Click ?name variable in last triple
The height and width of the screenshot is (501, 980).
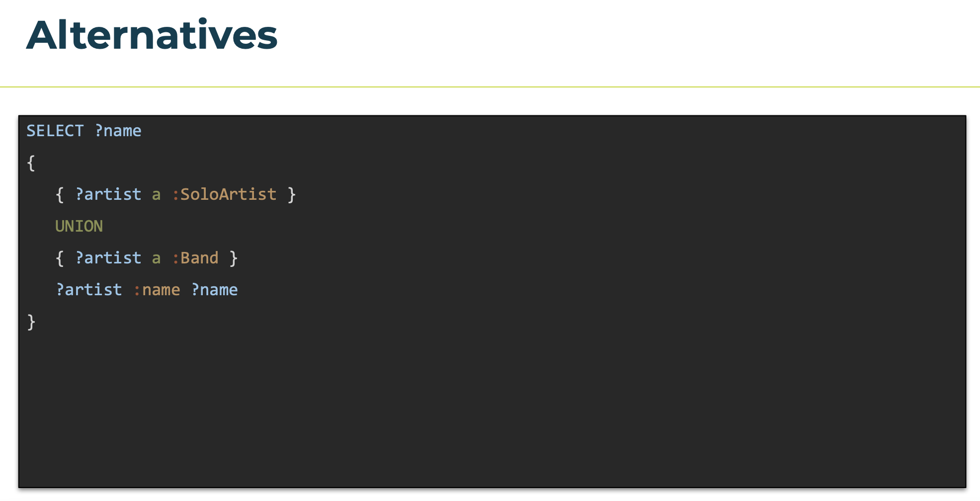tap(215, 290)
